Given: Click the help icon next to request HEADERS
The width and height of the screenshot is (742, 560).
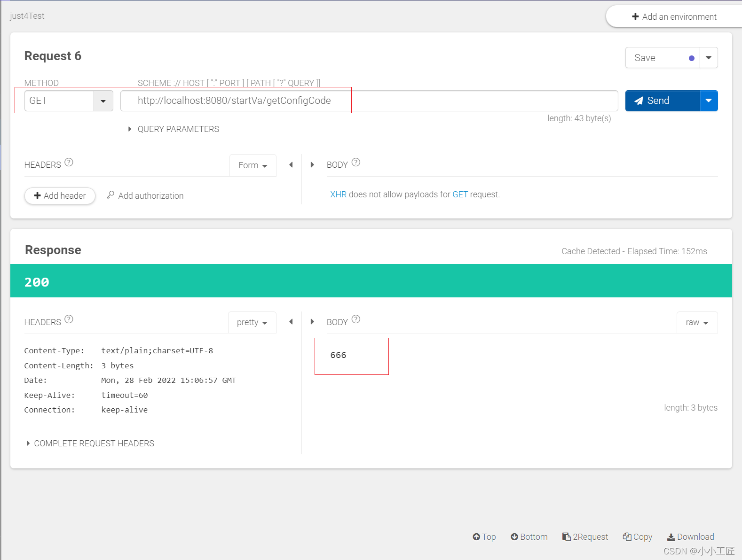Looking at the screenshot, I should coord(69,163).
